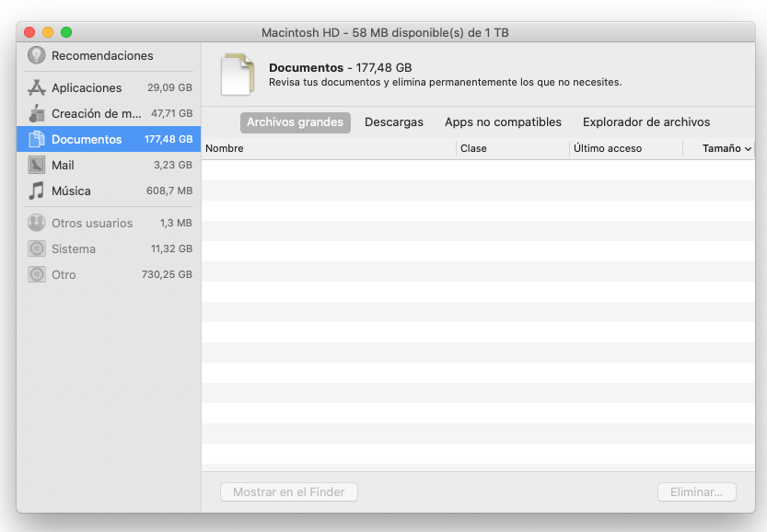Click the 730,25 GB size of Otro
Viewport: 767px width, 532px height.
167,275
